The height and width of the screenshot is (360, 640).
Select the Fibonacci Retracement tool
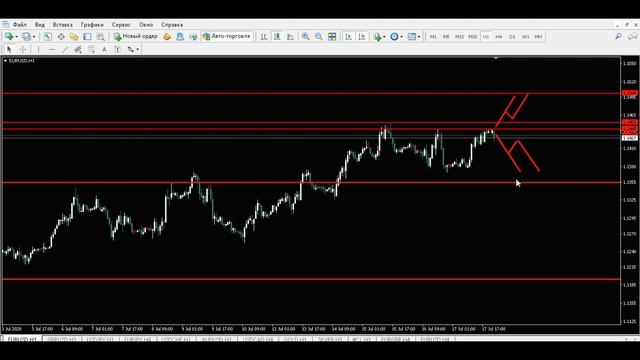91,49
